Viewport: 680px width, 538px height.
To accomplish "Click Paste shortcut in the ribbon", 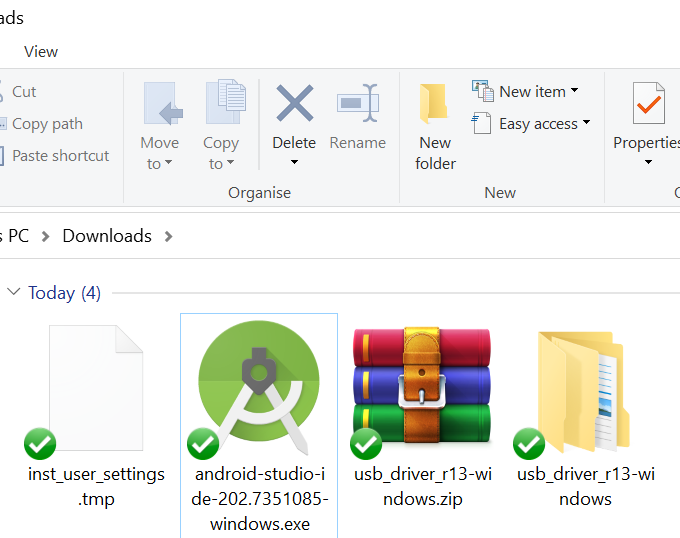I will pyautogui.click(x=60, y=156).
